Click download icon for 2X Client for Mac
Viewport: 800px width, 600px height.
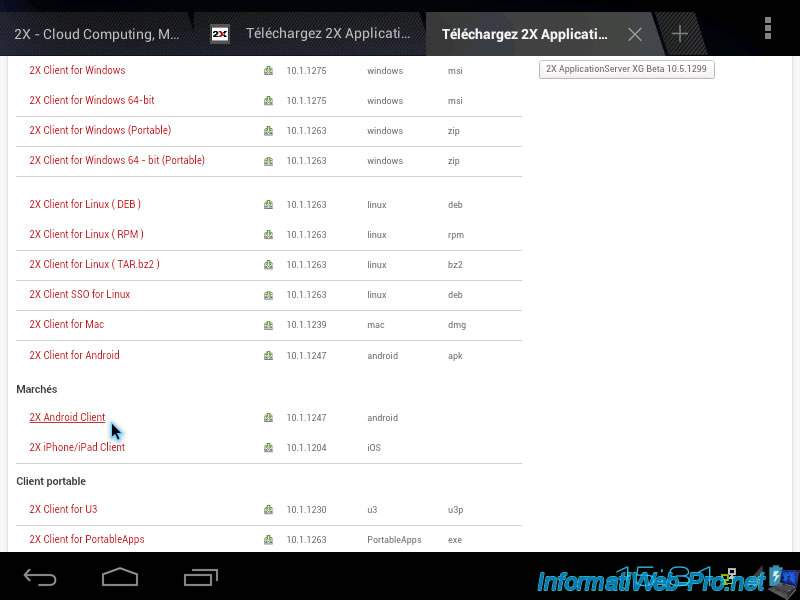click(268, 325)
